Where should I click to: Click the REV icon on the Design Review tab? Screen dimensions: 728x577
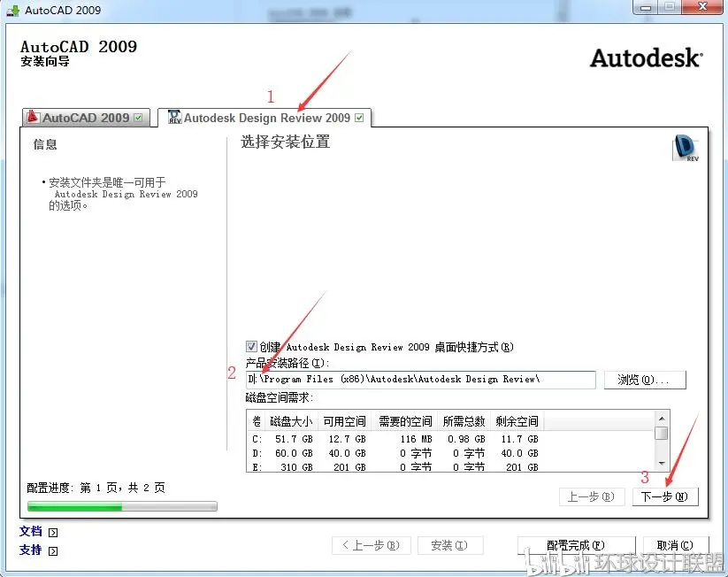pyautogui.click(x=174, y=117)
